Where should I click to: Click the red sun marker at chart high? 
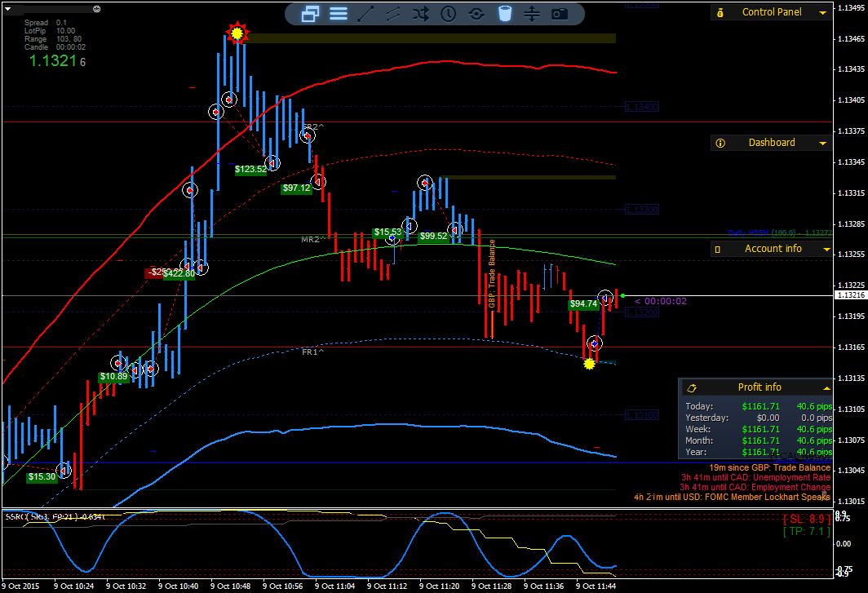pyautogui.click(x=237, y=33)
